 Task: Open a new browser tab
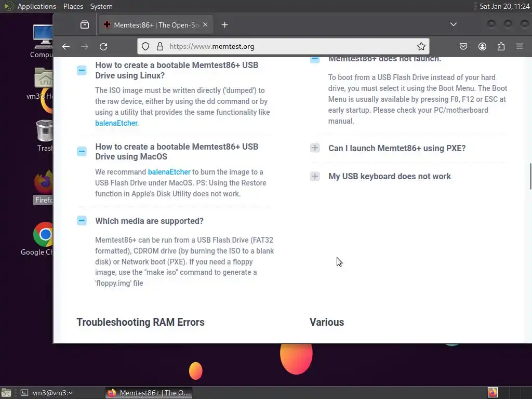point(224,25)
